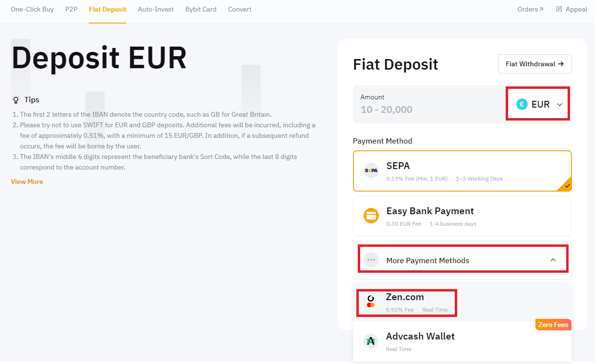Click the SEPA logo icon
The width and height of the screenshot is (595, 364).
click(x=371, y=170)
